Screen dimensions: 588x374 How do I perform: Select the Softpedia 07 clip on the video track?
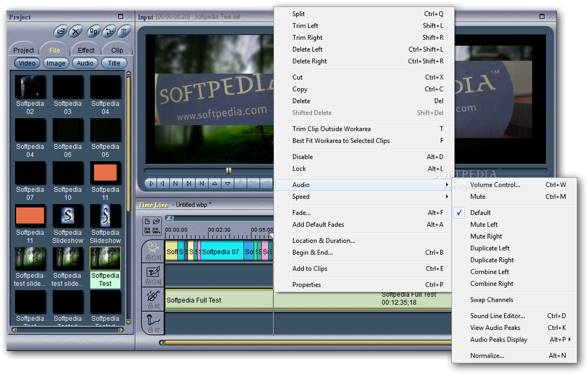[x=222, y=252]
